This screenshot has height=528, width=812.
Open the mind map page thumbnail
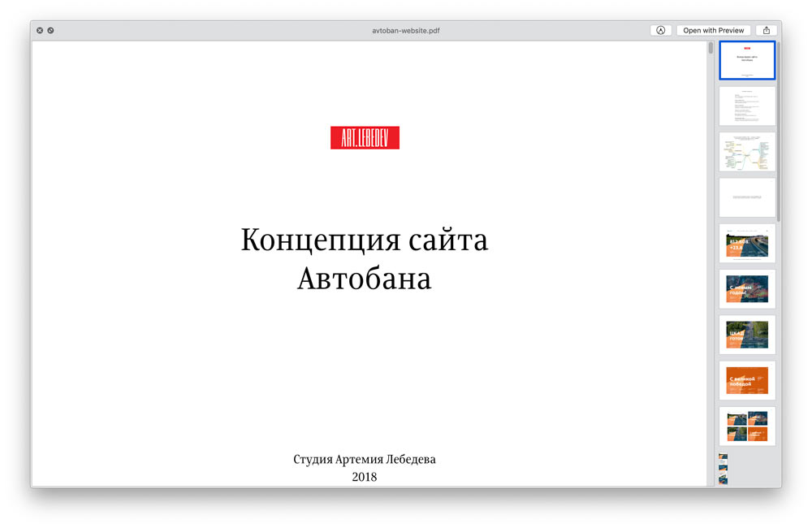pyautogui.click(x=746, y=152)
